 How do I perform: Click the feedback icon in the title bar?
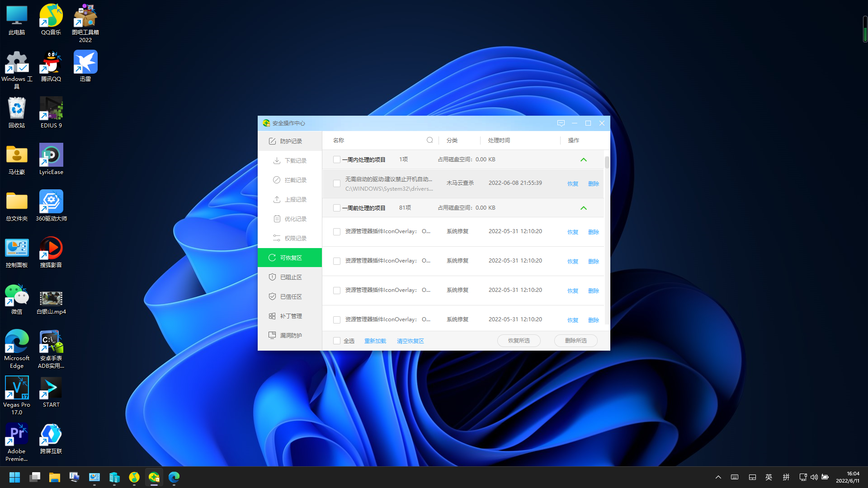[x=561, y=123]
